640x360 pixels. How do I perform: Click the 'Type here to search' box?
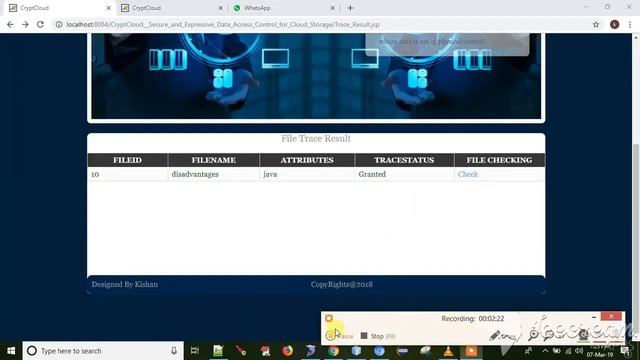point(103,351)
